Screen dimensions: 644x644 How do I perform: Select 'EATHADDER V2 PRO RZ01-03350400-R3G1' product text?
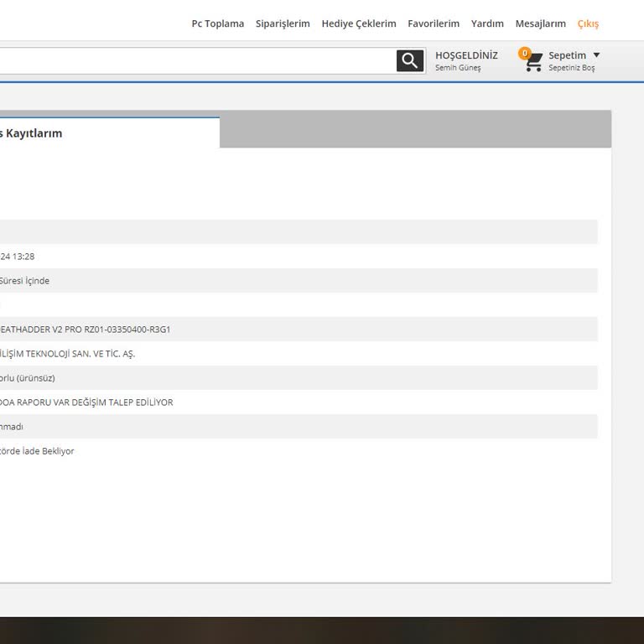coord(85,330)
